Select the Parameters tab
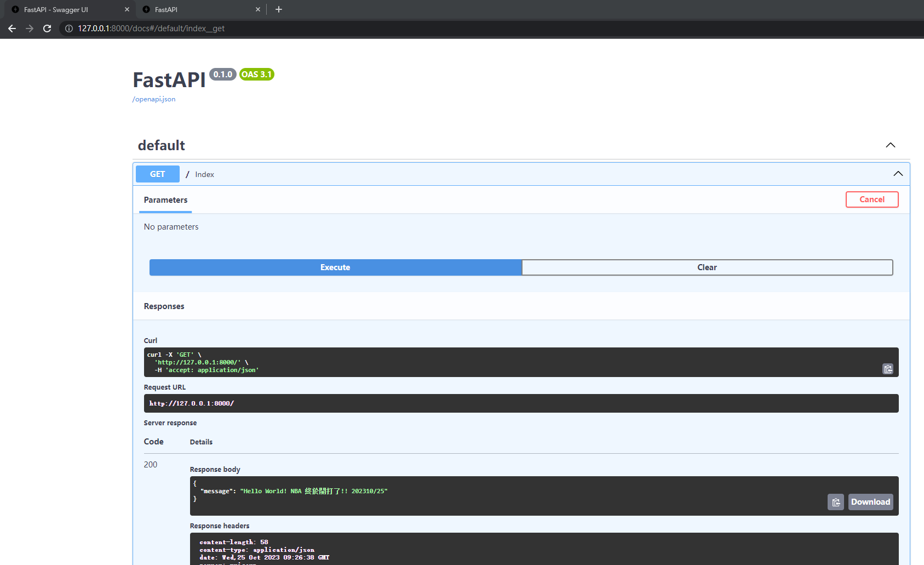Viewport: 924px width, 565px height. 165,200
